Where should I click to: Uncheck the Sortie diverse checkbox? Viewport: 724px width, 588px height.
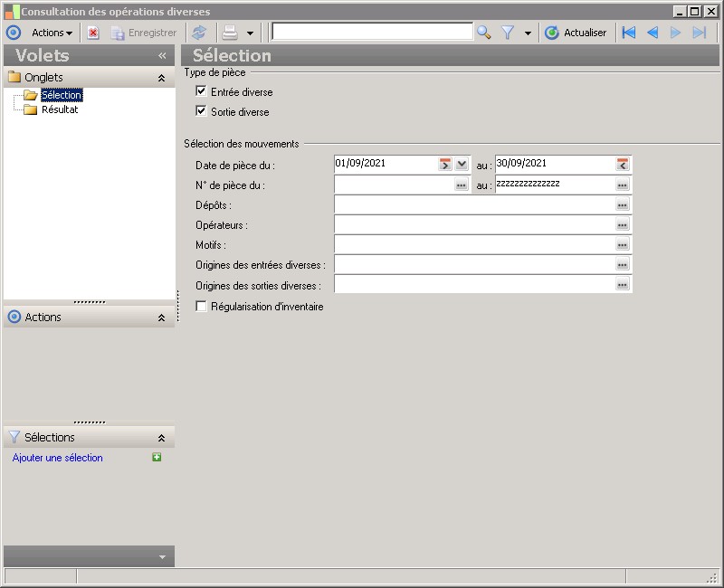[201, 110]
